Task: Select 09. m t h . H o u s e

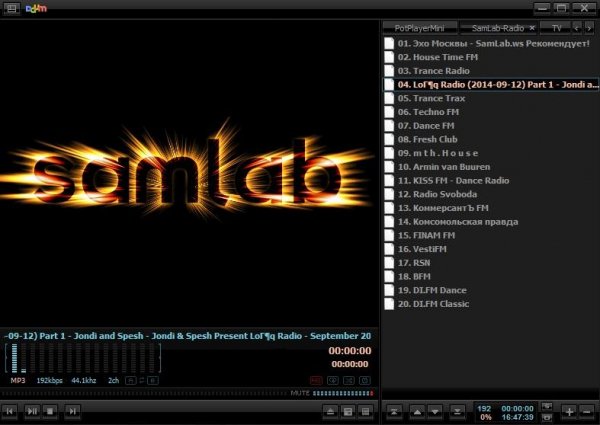Action: coord(491,153)
